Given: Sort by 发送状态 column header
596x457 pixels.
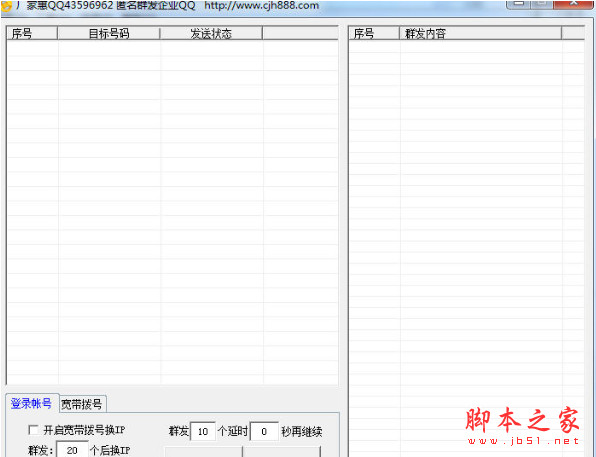Looking at the screenshot, I should pyautogui.click(x=211, y=33).
